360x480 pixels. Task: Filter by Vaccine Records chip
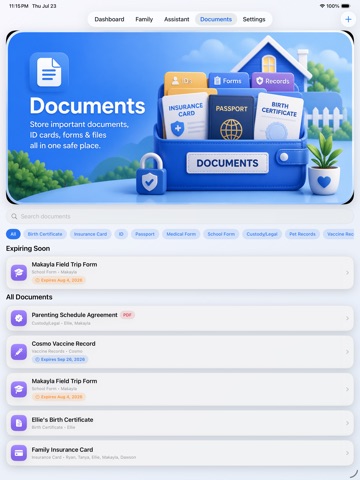tap(340, 234)
